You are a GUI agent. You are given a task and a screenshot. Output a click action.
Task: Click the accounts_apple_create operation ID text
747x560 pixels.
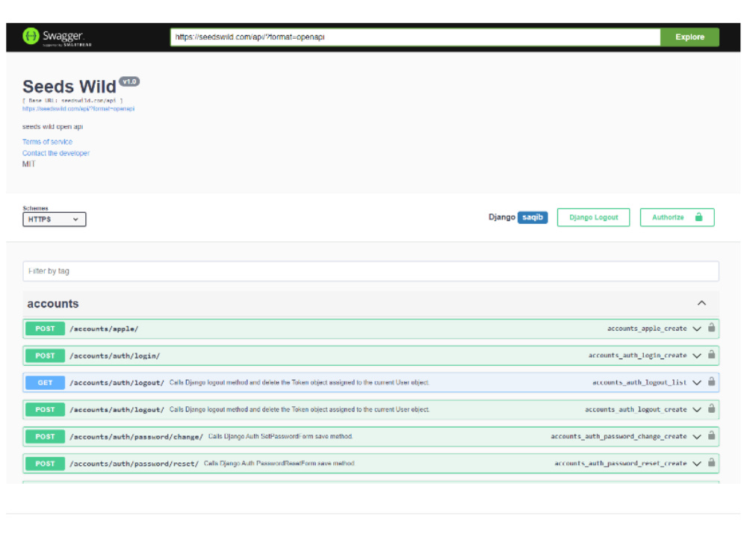(647, 329)
